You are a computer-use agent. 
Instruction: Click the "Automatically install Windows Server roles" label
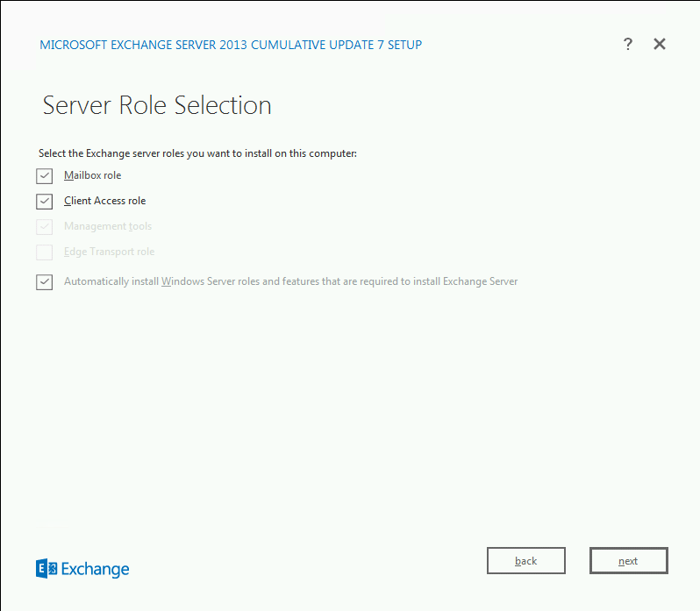pyautogui.click(x=290, y=282)
